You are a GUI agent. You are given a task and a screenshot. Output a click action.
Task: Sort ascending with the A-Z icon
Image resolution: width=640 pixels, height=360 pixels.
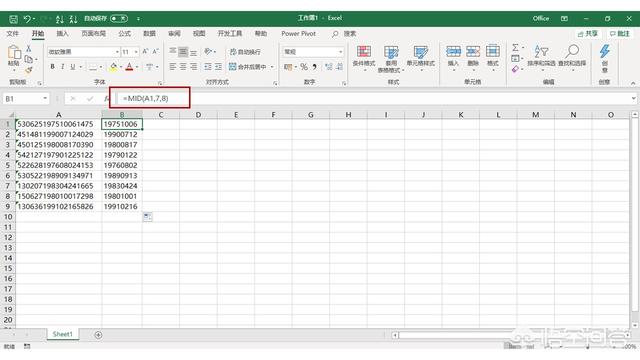tap(60, 19)
